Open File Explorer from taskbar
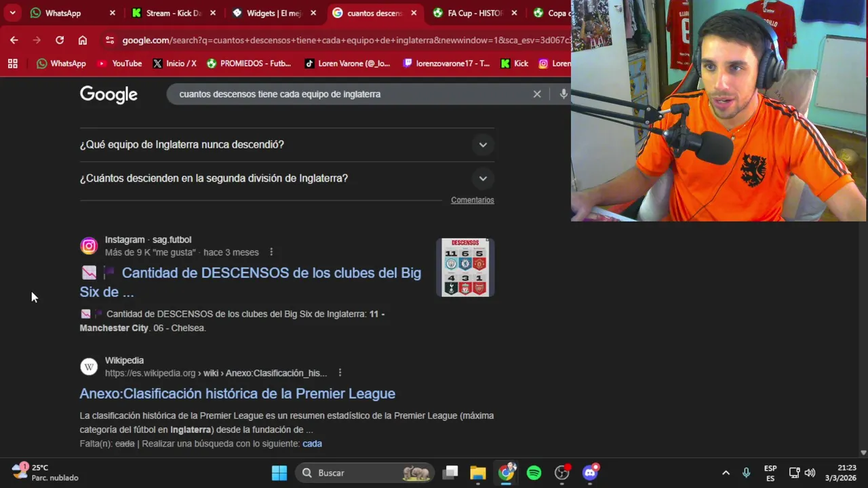Image resolution: width=868 pixels, height=488 pixels. [478, 472]
